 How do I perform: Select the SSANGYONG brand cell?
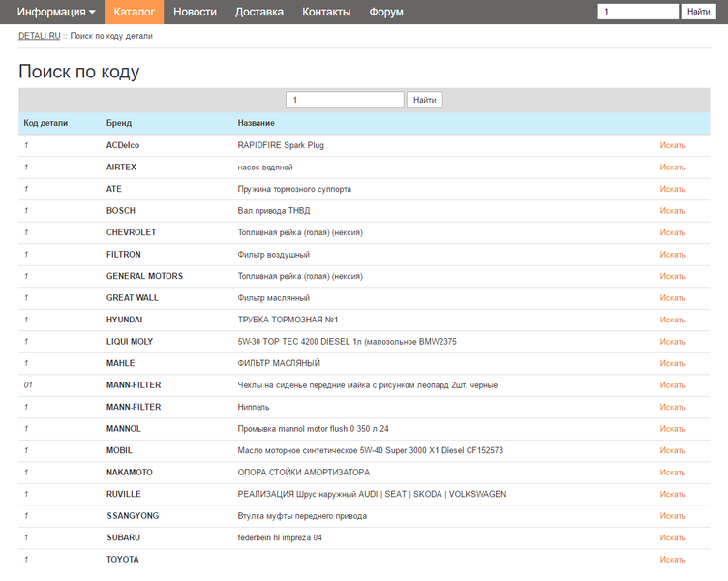coord(133,516)
